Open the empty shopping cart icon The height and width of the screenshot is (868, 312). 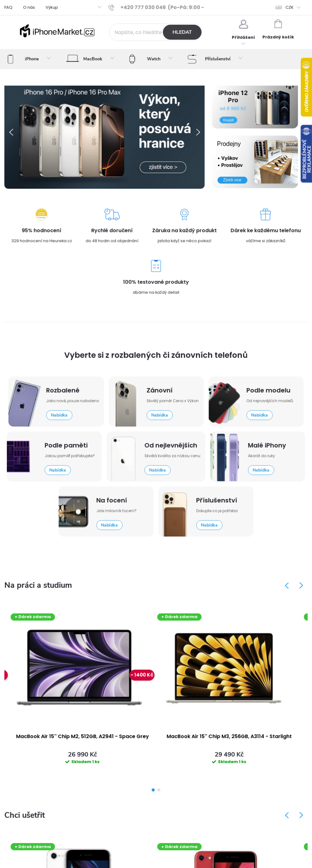point(278,24)
